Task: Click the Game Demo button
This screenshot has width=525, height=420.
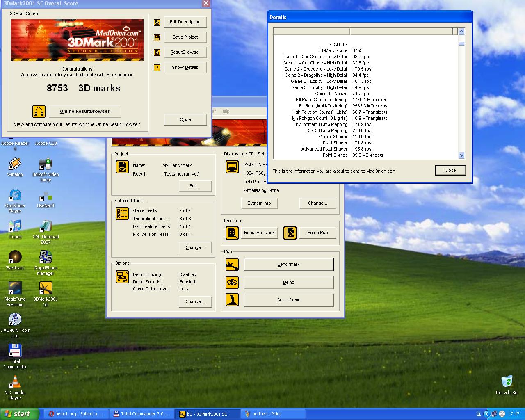Action: click(x=289, y=300)
